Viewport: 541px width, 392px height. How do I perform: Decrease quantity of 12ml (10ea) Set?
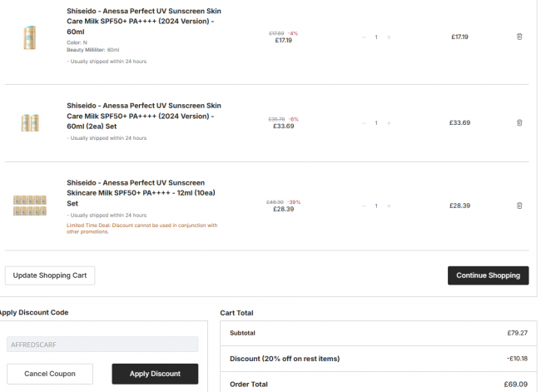tap(364, 206)
